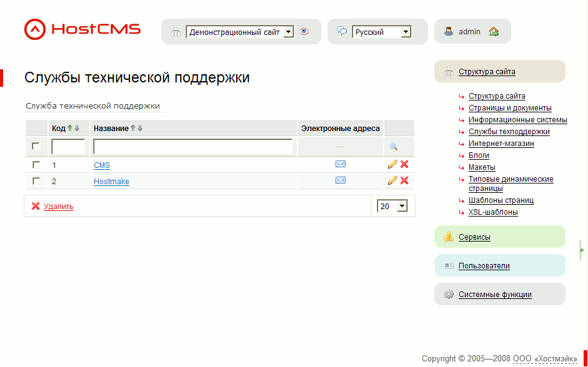Viewport: 588px width, 367px height.
Task: Check the checkbox for CMS row
Action: tap(36, 165)
